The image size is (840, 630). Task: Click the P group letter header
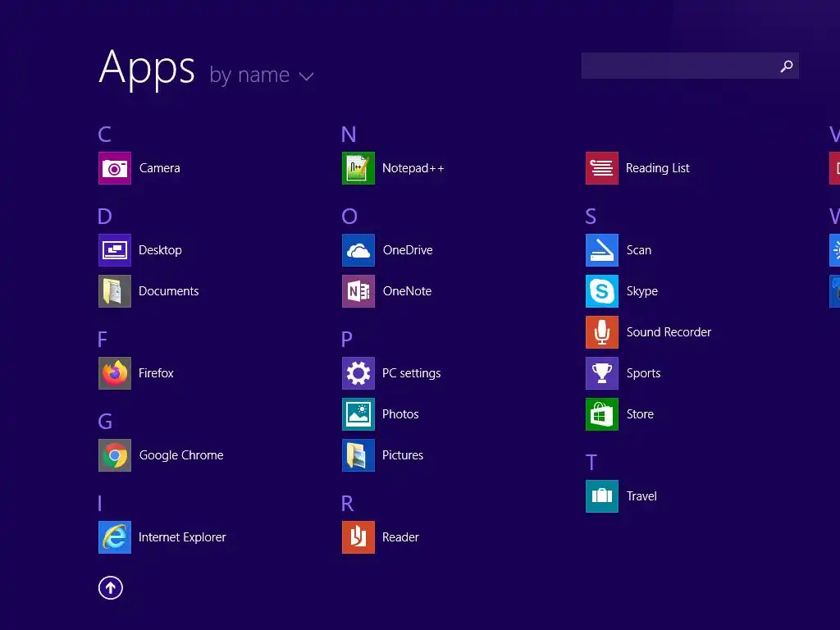[347, 339]
